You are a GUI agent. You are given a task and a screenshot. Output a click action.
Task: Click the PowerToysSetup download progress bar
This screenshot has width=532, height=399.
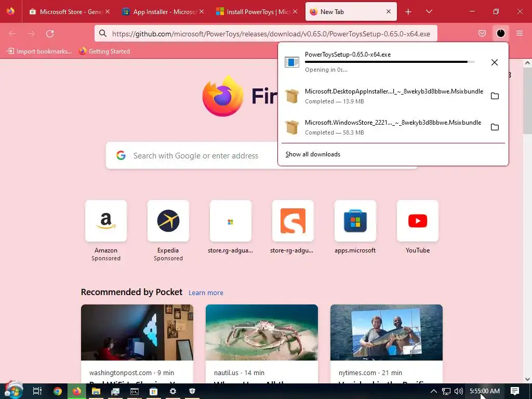click(390, 62)
